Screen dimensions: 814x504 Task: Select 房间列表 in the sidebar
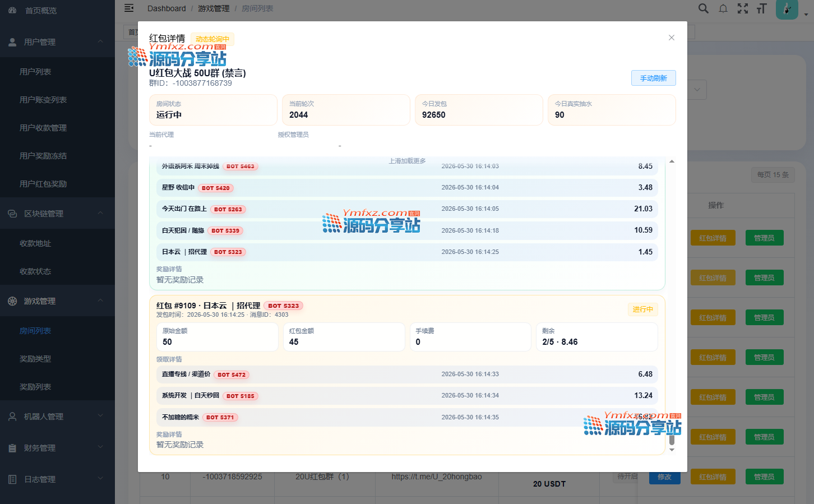coord(35,331)
